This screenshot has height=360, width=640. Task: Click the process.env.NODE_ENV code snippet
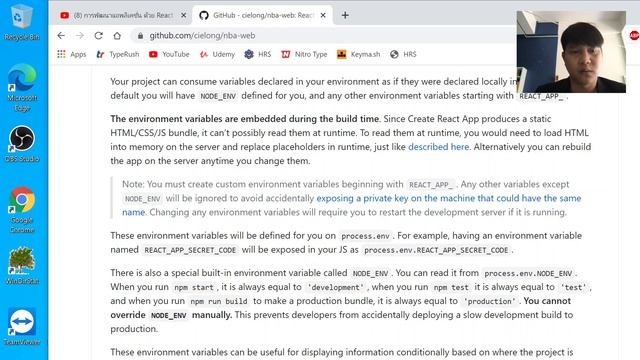[x=528, y=273]
